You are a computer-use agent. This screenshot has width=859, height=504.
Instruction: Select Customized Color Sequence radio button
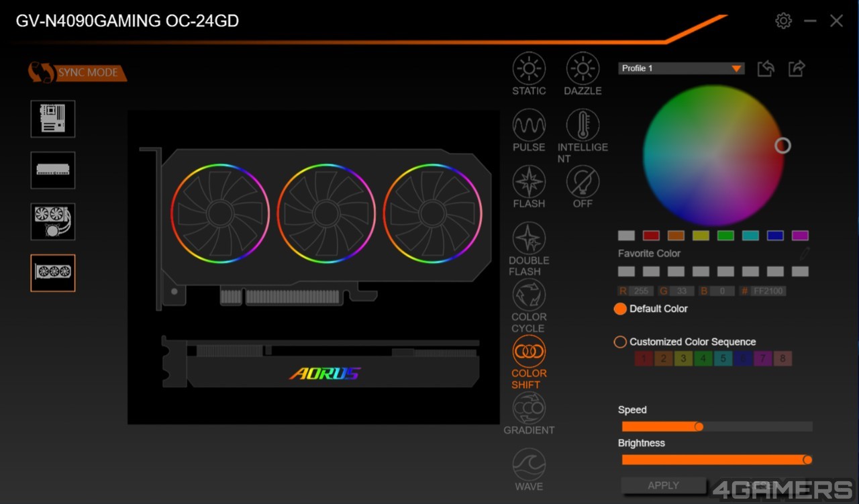[x=620, y=342]
